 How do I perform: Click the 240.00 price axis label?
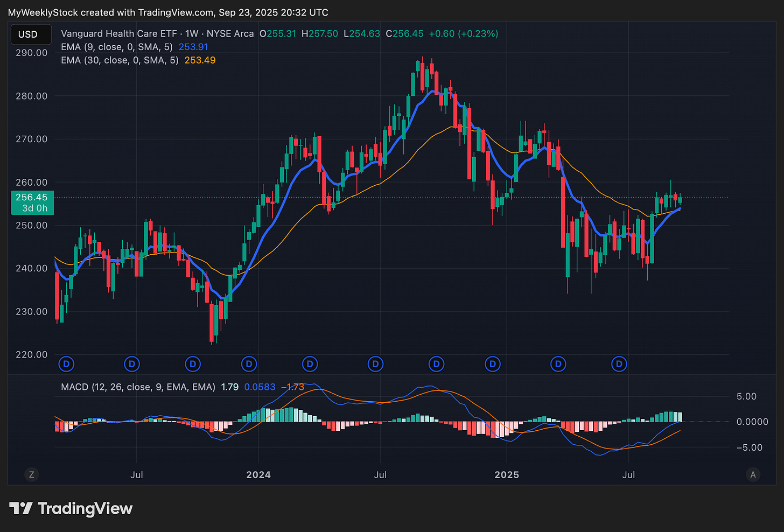point(31,268)
